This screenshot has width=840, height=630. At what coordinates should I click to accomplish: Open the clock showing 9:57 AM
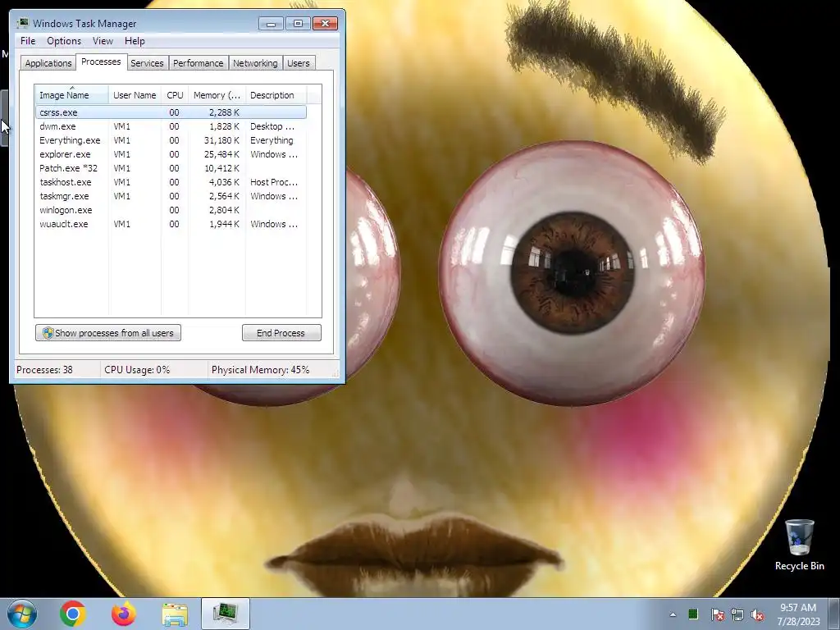pos(798,614)
